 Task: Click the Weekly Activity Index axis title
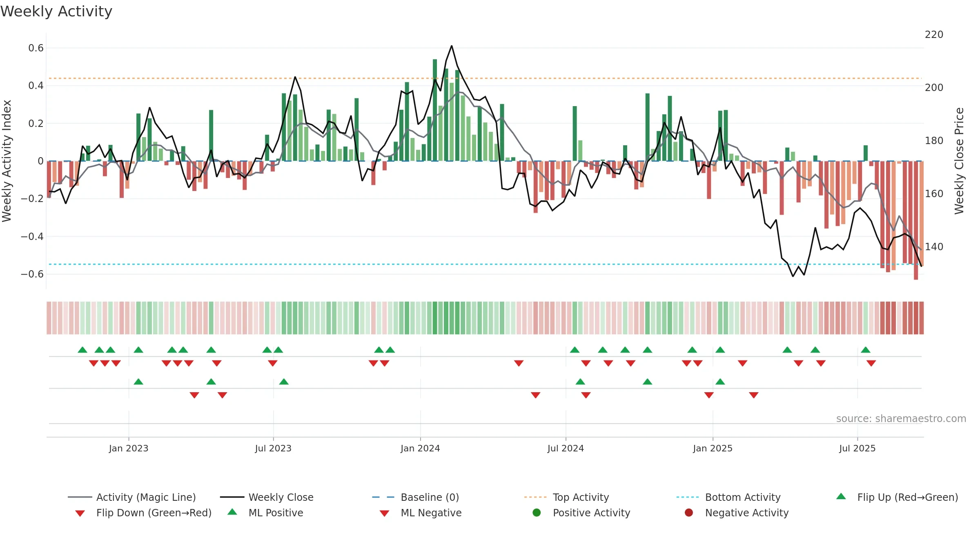coord(7,161)
